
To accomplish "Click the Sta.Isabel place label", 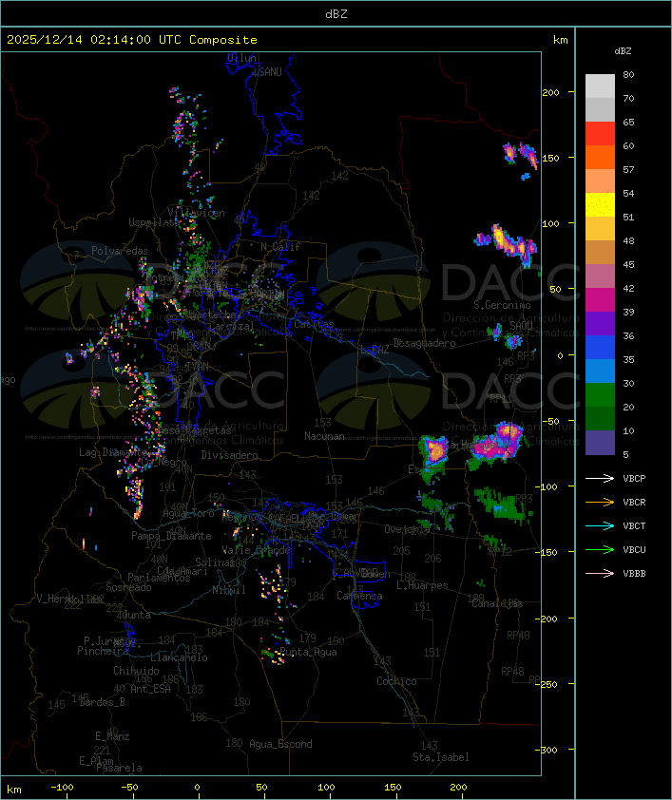I will coord(440,757).
